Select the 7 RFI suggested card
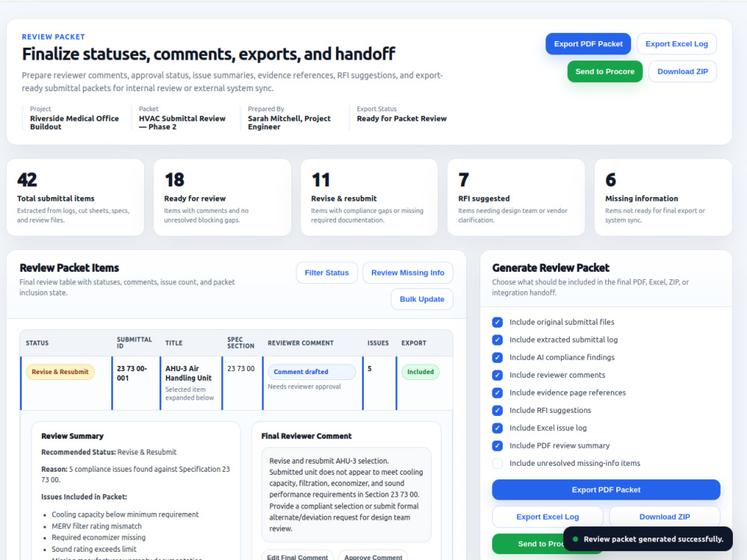 point(516,197)
